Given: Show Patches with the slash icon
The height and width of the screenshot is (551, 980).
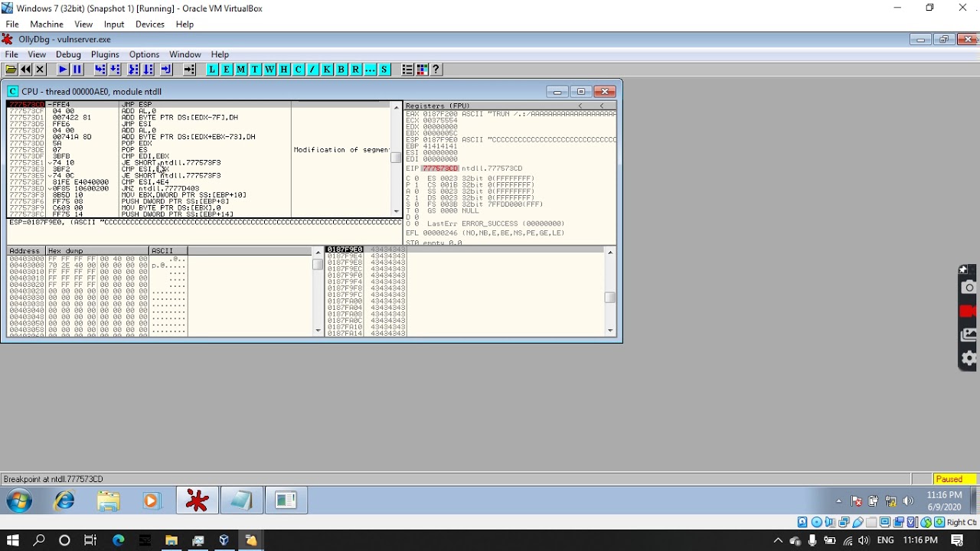Looking at the screenshot, I should [x=312, y=70].
